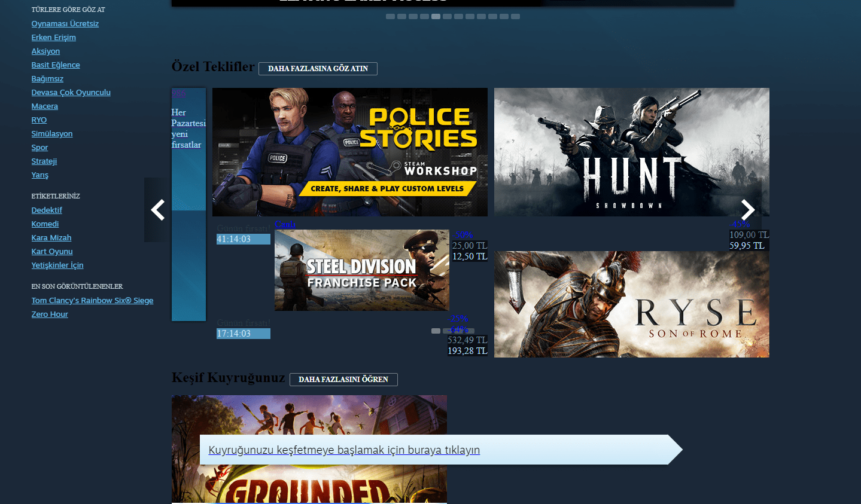Click Kuyruğunuzu keşfetmeye başlamak için buraya tıklayın
This screenshot has height=504, width=861.
click(344, 450)
